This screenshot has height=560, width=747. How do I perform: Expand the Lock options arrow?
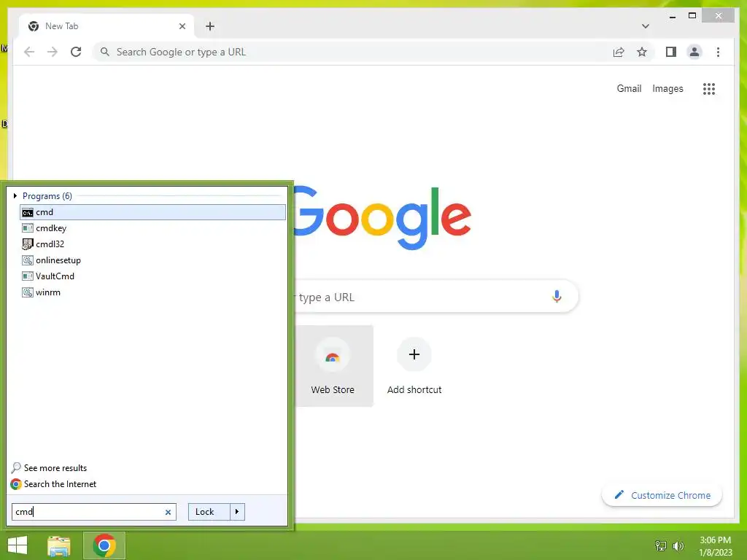(237, 512)
